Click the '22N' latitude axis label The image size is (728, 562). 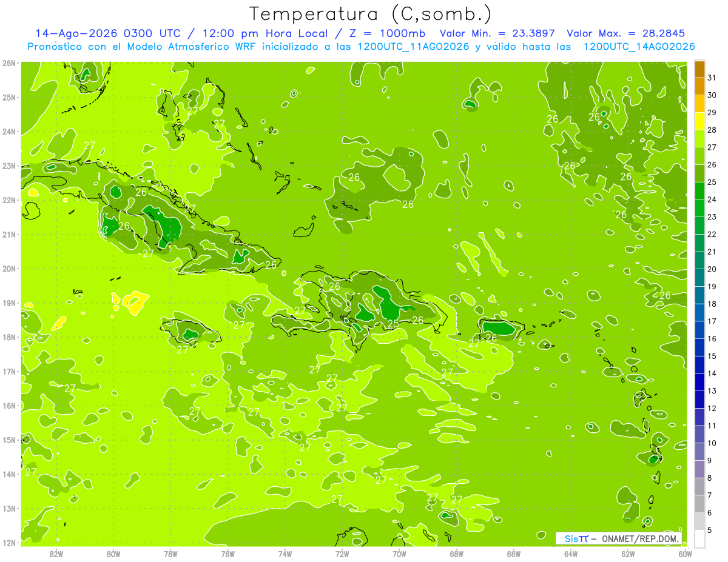[9, 200]
